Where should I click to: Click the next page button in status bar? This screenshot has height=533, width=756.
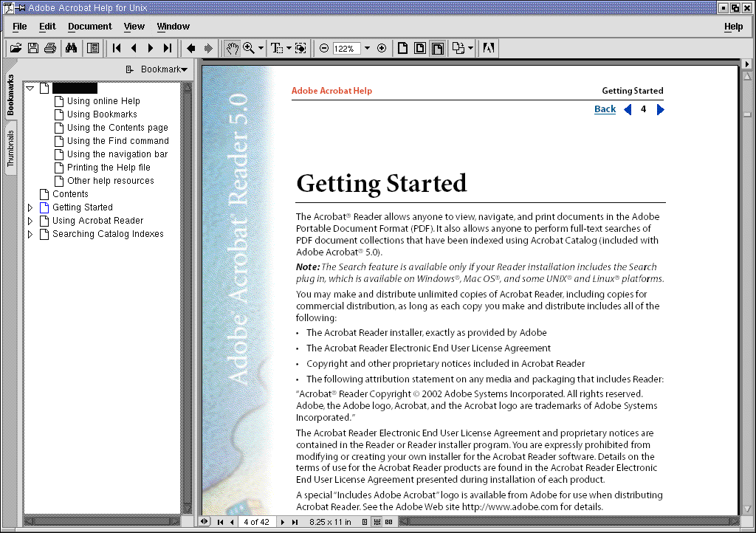pyautogui.click(x=283, y=522)
